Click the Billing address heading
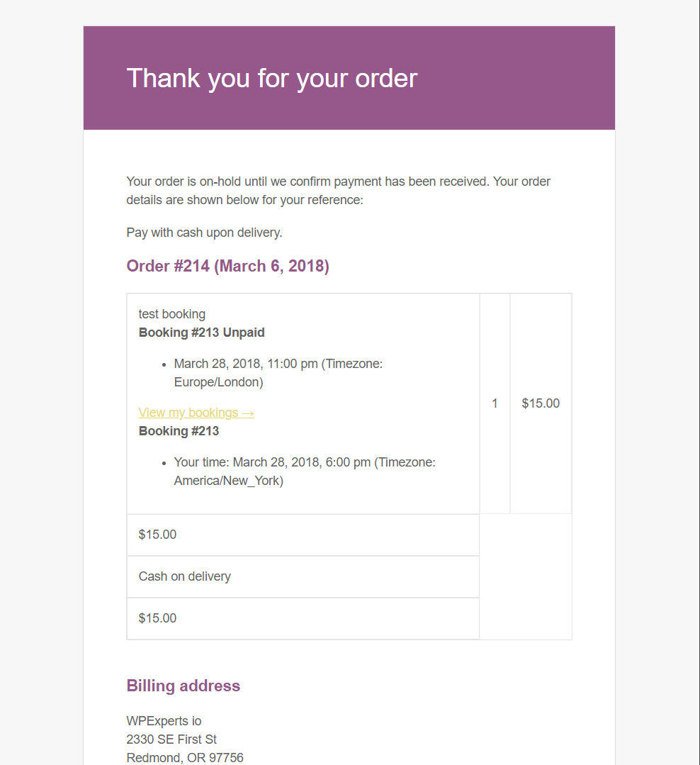The image size is (700, 765). (183, 686)
